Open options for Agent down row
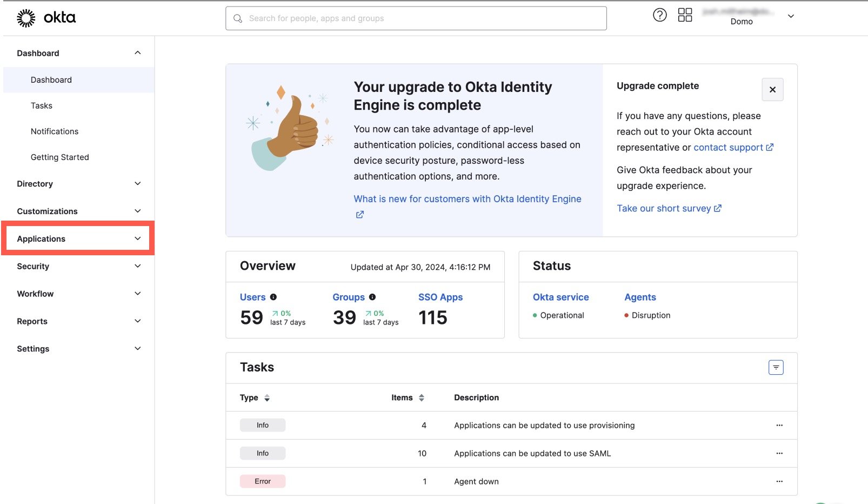Screen dimensions: 868x504 coord(779,481)
